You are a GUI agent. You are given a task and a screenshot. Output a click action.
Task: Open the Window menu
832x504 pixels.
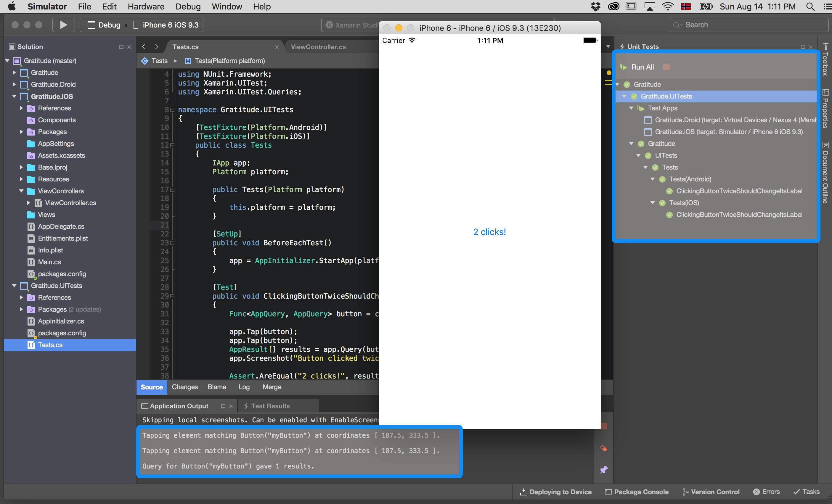(x=227, y=7)
